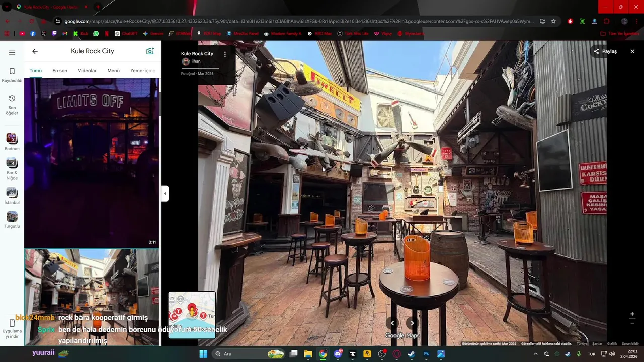Open the Netflix bookmark
Image resolution: width=644 pixels, height=362 pixels.
[x=107, y=34]
